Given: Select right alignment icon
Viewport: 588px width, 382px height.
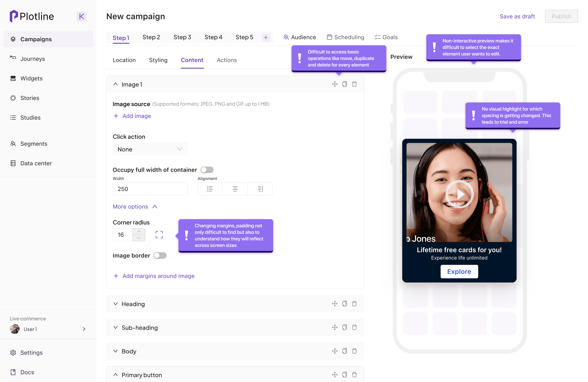Looking at the screenshot, I should point(260,189).
